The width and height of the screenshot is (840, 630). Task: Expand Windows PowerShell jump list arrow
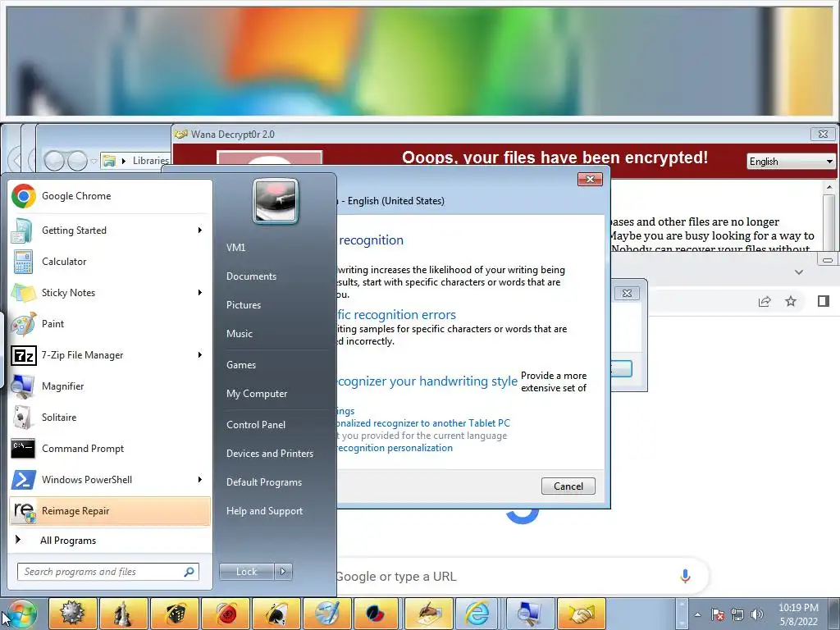coord(200,479)
